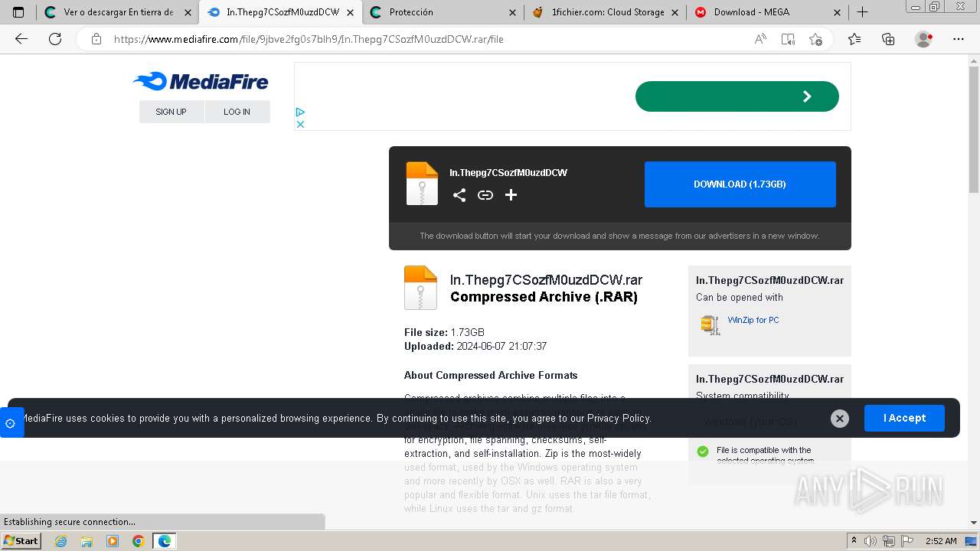Launch Internet Explorer from the taskbar

[61, 541]
